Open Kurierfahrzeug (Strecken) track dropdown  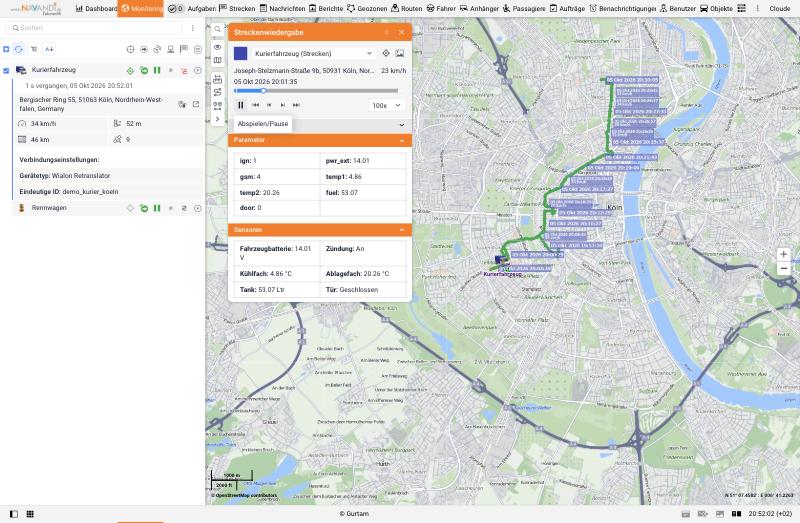tap(313, 54)
